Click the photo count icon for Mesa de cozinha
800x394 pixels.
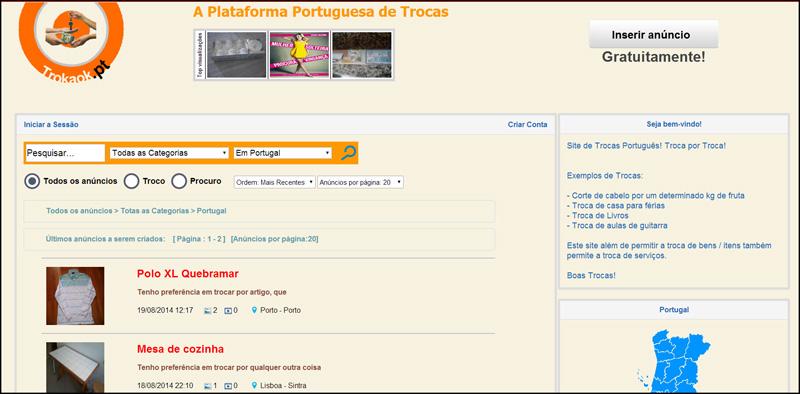click(208, 386)
